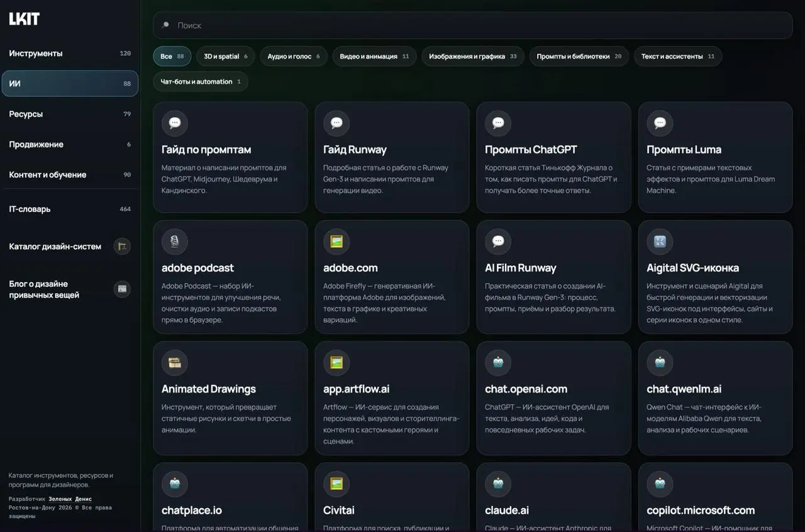Click the robot icon on claude.ai card
The image size is (805, 532).
[498, 484]
